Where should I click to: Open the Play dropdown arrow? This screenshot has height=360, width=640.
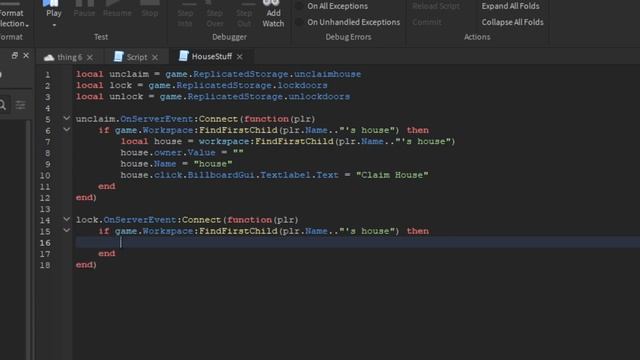coord(54,25)
